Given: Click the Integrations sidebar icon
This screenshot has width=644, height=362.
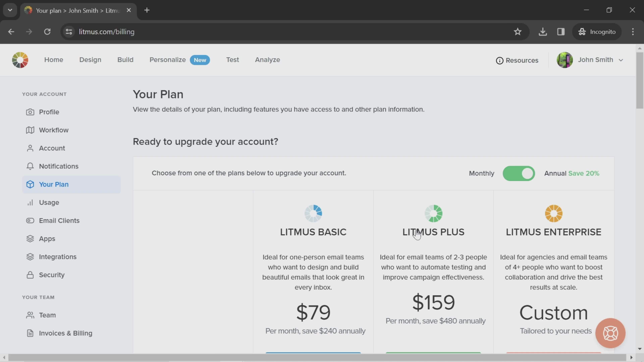Looking at the screenshot, I should [30, 256].
